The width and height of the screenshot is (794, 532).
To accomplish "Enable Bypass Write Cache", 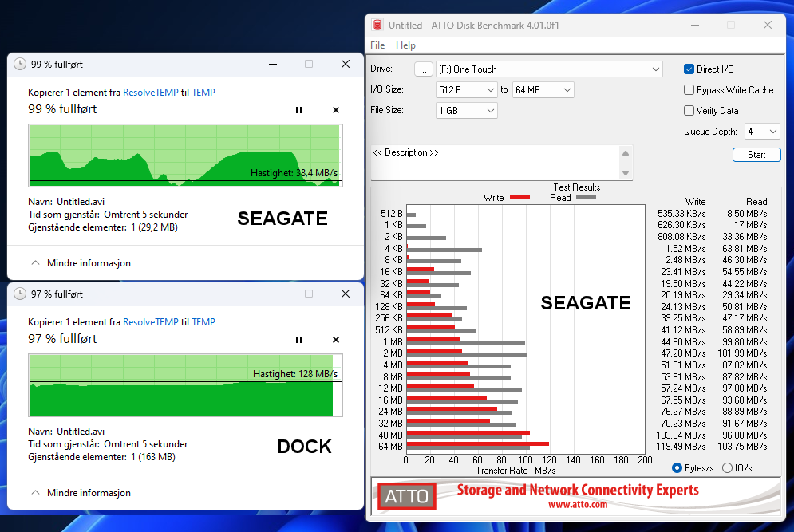I will click(x=689, y=89).
